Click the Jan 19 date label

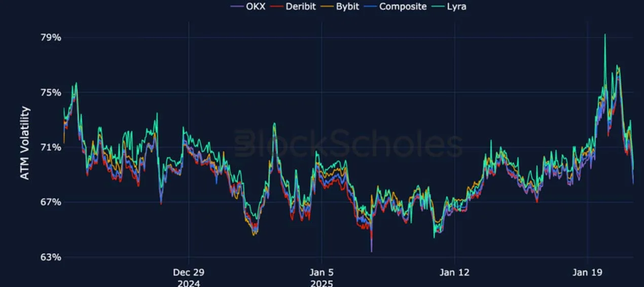(x=587, y=272)
